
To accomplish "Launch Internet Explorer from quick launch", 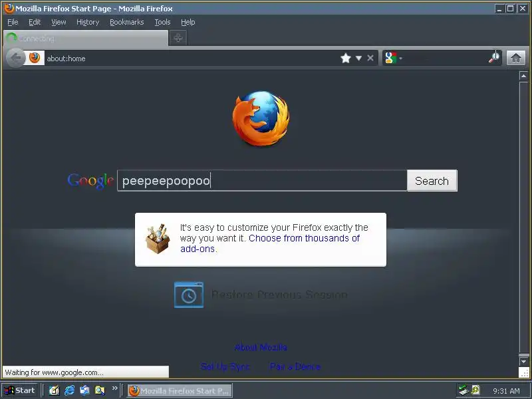I will tap(70, 390).
